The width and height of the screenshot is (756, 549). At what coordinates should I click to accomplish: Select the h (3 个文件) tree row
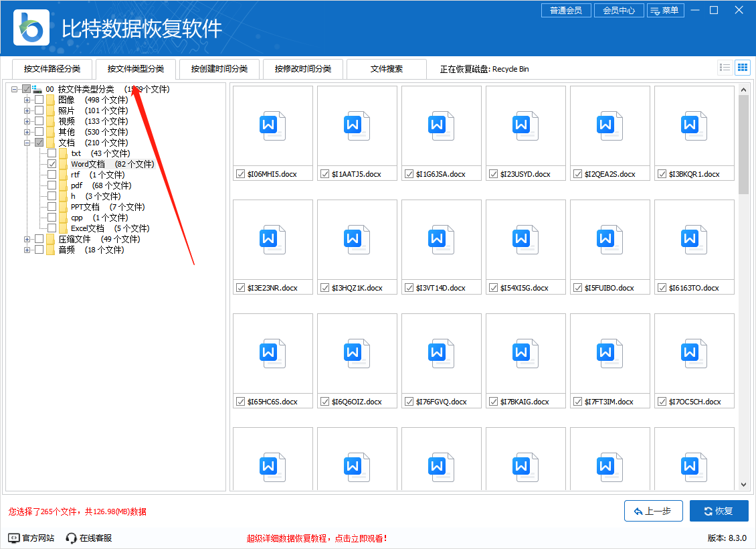coord(96,196)
